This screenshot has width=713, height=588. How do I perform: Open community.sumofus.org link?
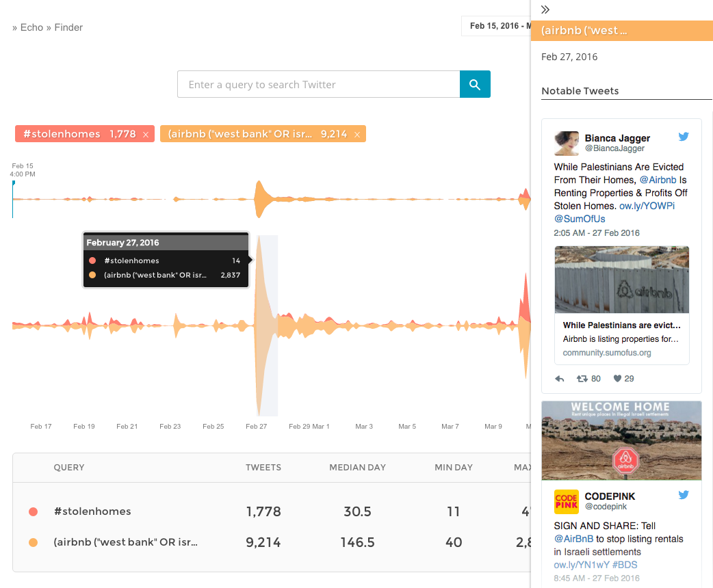(607, 353)
